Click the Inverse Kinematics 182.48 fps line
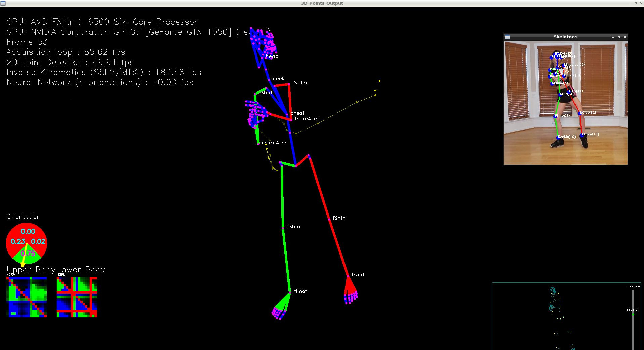644x350 pixels. pos(104,72)
